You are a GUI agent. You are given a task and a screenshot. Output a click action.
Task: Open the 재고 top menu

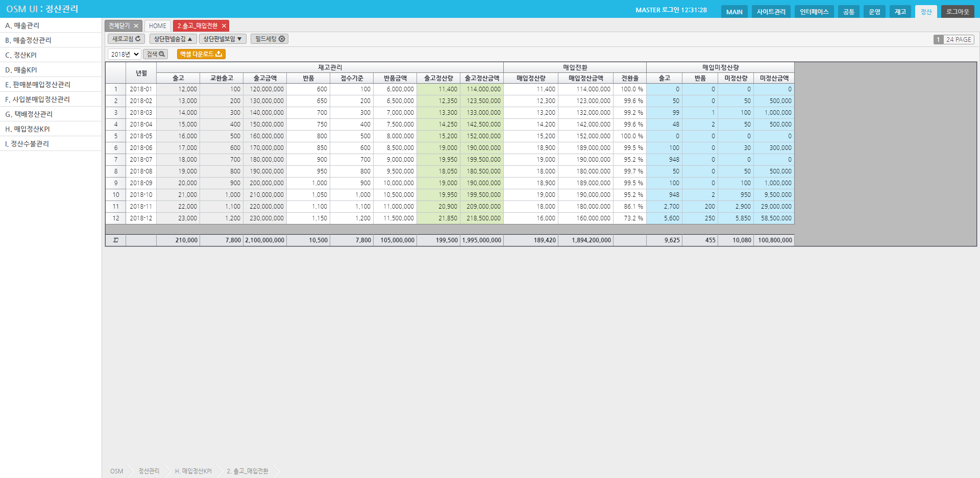pyautogui.click(x=900, y=12)
